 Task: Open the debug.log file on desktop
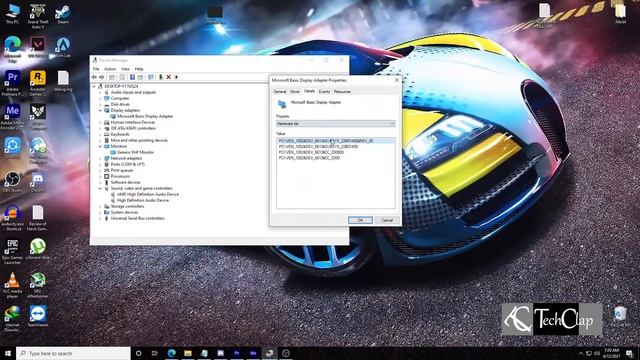(63, 81)
